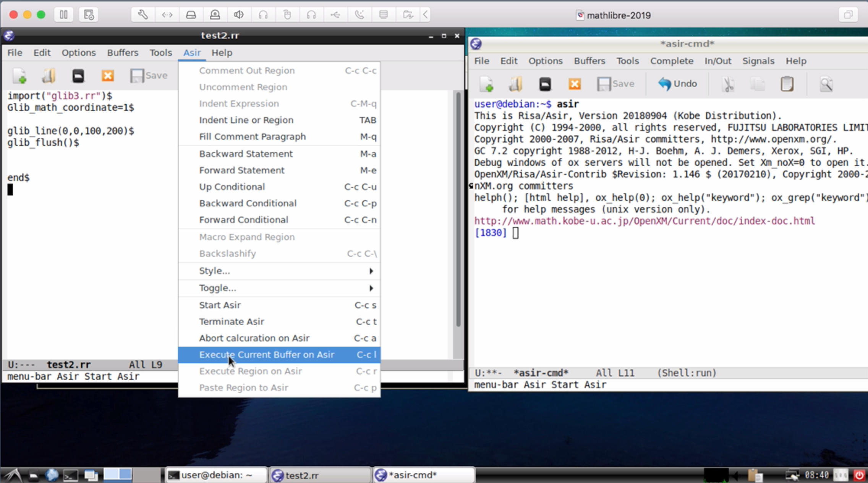
Task: Click the [1830] prompt line in asir-cmd
Action: coord(496,233)
